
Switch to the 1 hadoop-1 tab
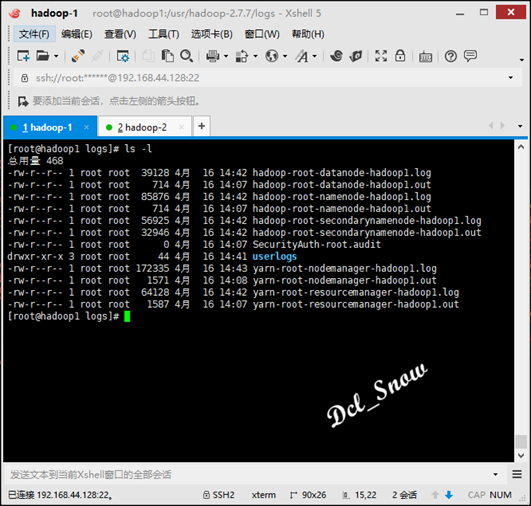point(50,127)
